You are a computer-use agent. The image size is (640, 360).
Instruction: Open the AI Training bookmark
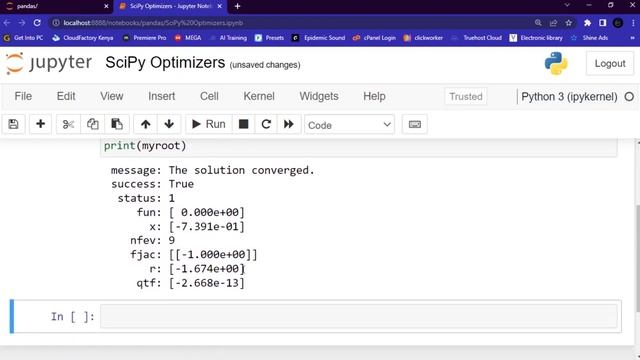coord(228,38)
